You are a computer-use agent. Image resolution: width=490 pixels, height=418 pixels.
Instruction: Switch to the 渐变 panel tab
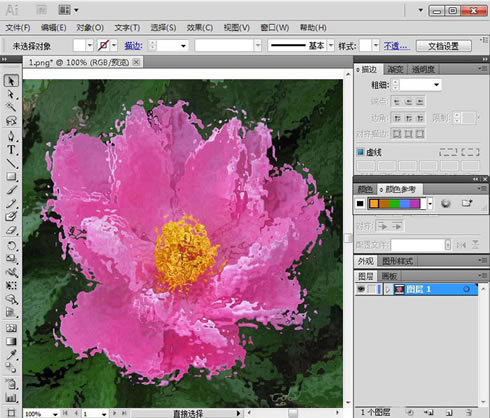tap(395, 69)
